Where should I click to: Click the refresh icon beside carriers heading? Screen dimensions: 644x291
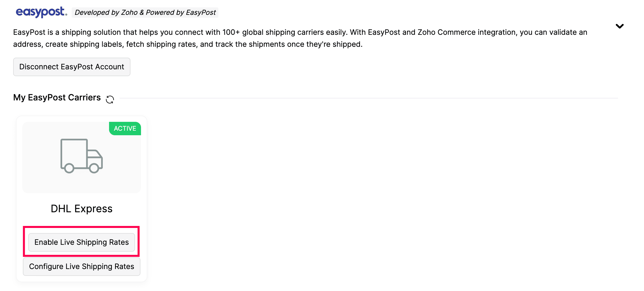click(x=110, y=99)
